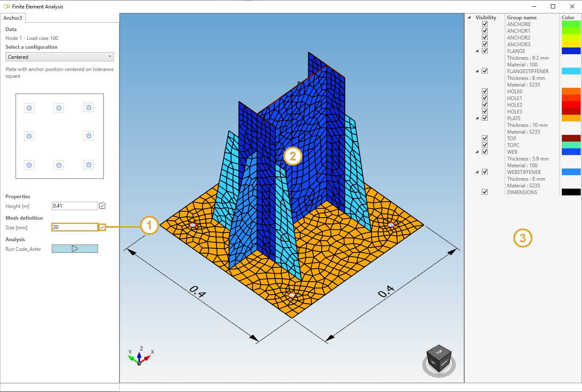
Task: Click the TOPC teal color swatch
Action: click(x=571, y=145)
